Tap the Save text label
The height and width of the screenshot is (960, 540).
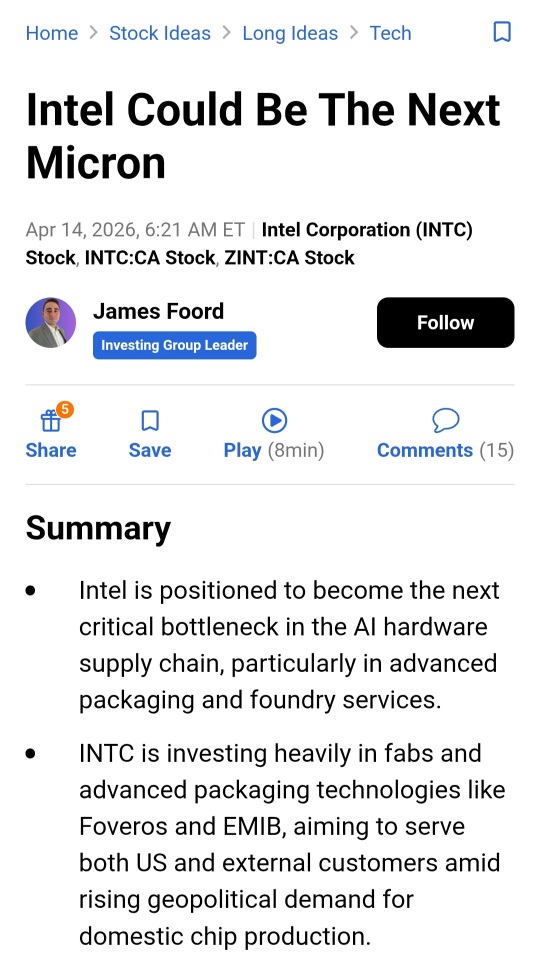click(150, 451)
